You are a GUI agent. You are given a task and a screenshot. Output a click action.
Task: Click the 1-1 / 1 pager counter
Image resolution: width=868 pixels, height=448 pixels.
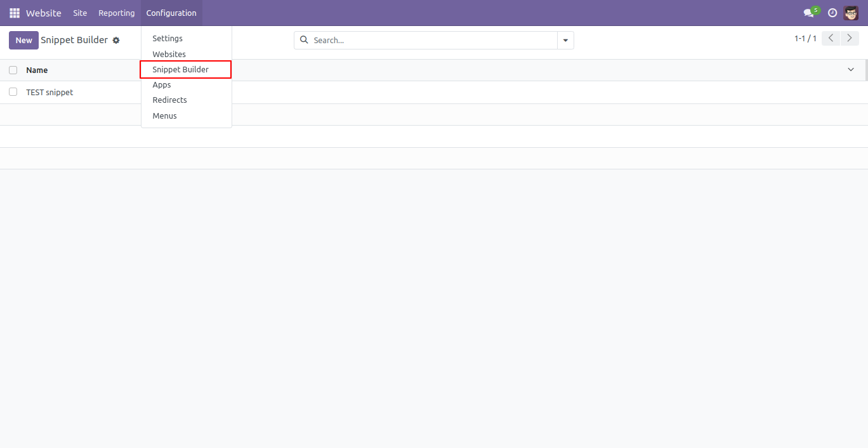click(805, 39)
